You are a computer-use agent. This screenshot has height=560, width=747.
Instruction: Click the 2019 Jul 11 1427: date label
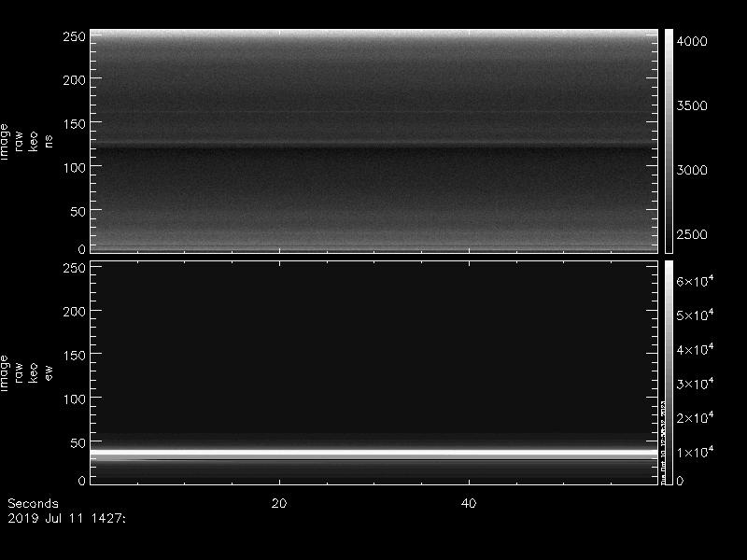point(66,518)
